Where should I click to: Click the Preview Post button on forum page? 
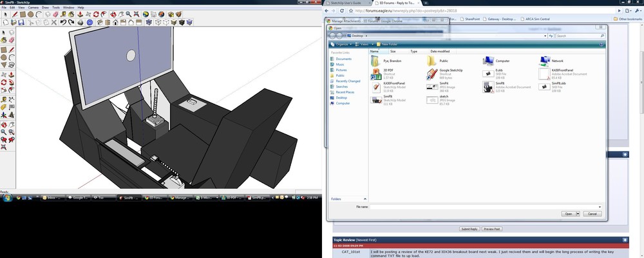[492, 229]
